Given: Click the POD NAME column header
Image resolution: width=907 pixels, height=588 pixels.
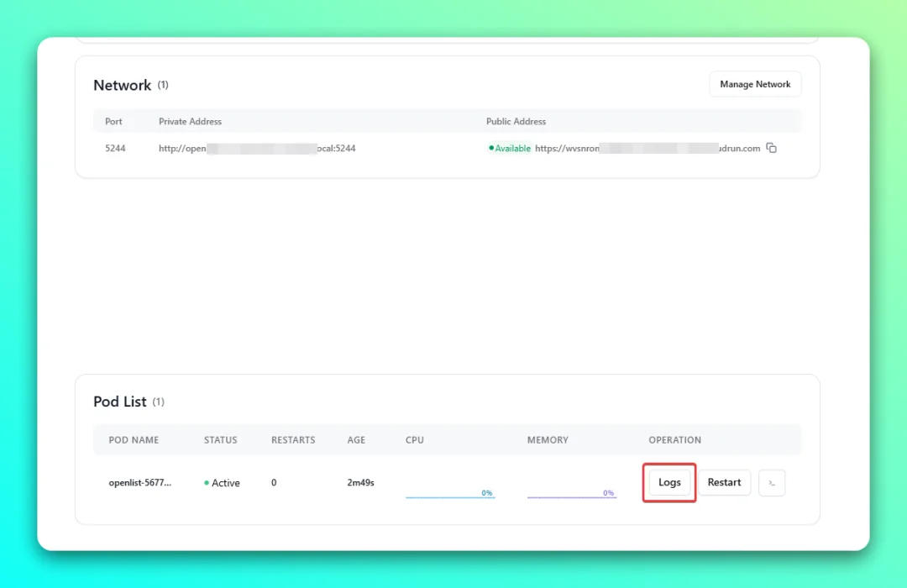Looking at the screenshot, I should 134,440.
